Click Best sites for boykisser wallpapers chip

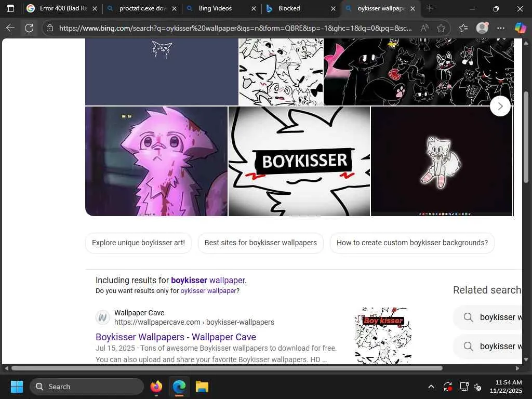pos(261,243)
